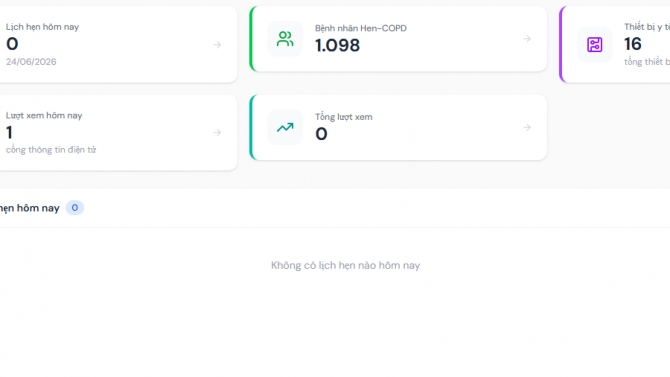Open the Lịch hẹn hôm nay card title
The width and height of the screenshot is (670, 377).
pyautogui.click(x=42, y=27)
